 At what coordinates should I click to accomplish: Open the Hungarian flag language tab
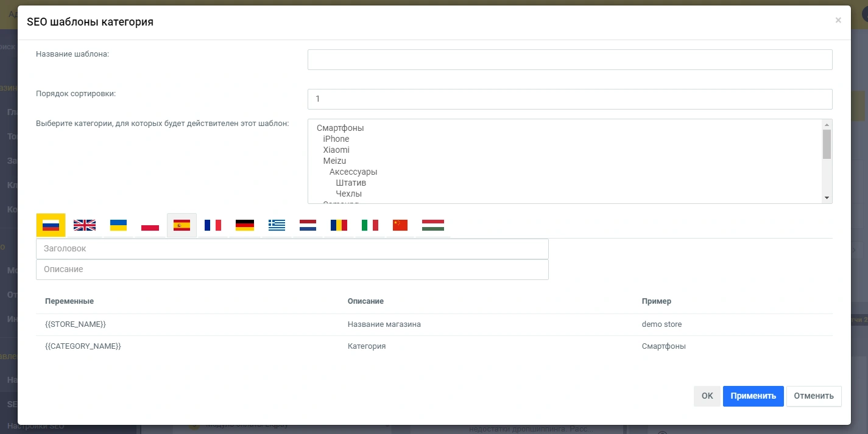click(433, 225)
